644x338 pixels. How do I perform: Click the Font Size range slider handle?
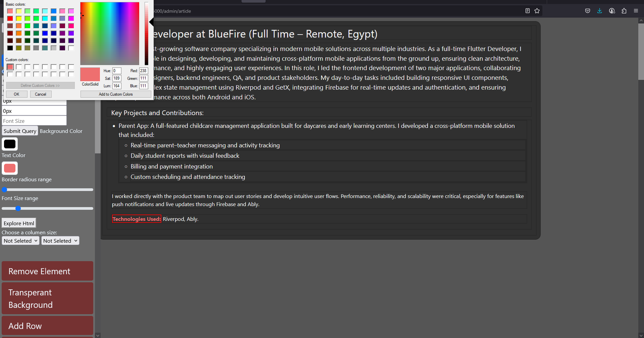(x=18, y=208)
